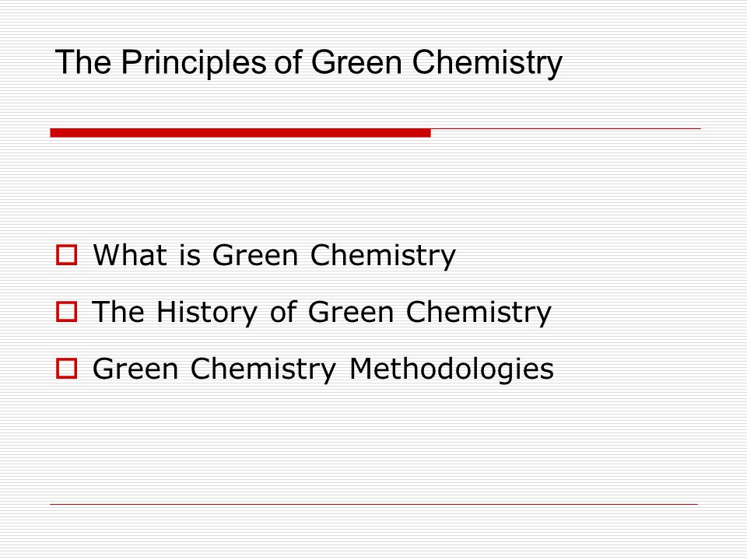Click the "Green Chemistry Methodologies" bullet text
Viewport: 747px width, 560px height.
(323, 369)
